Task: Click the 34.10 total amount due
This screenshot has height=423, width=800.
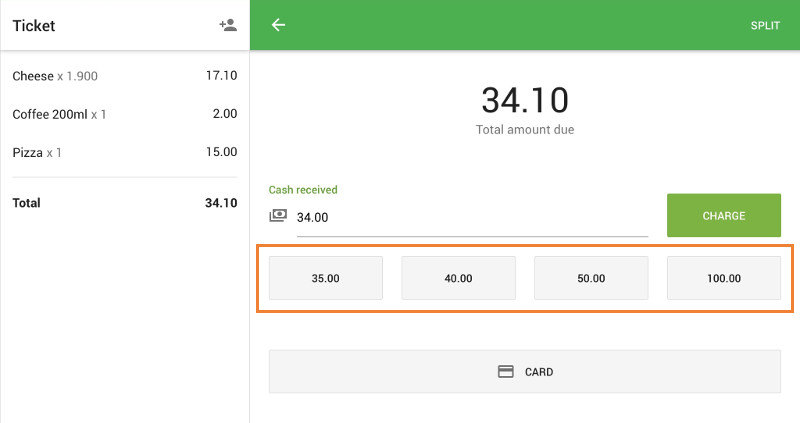Action: 524,100
